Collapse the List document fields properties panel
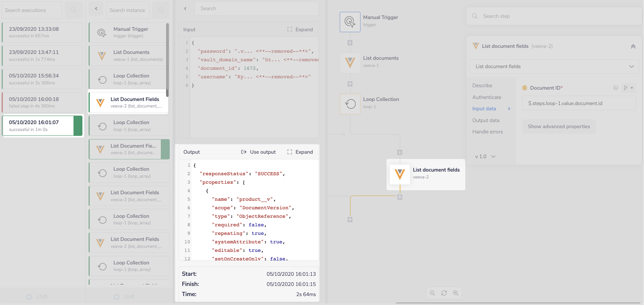Image resolution: width=644 pixels, height=305 pixels. coord(633,46)
